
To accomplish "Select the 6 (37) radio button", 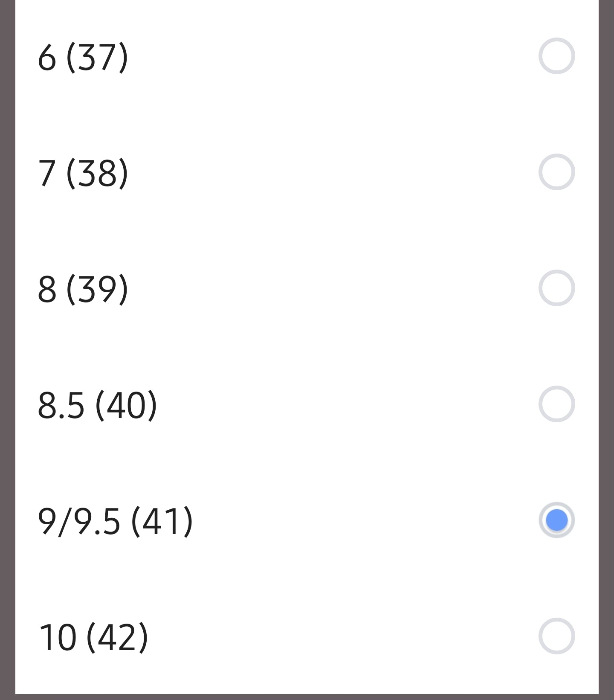I will [x=556, y=56].
